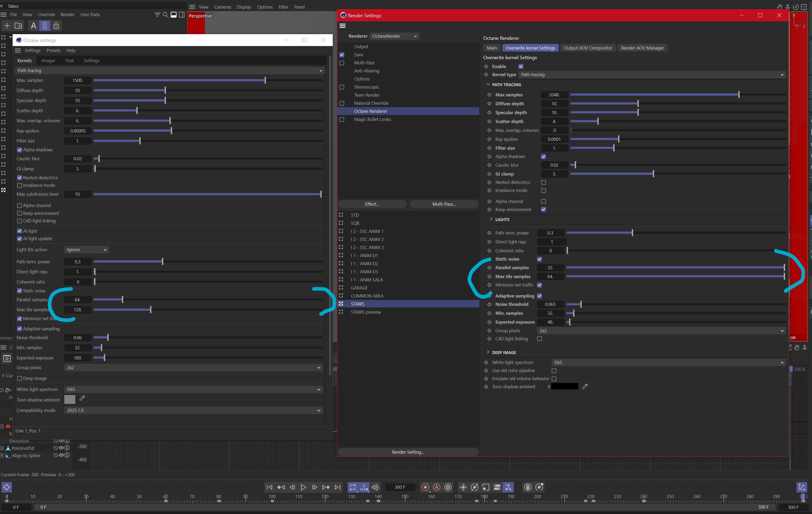Screen dimensions: 812x514
Task: Enable Nested dielectrics in overwrite kernel
Action: (x=543, y=182)
